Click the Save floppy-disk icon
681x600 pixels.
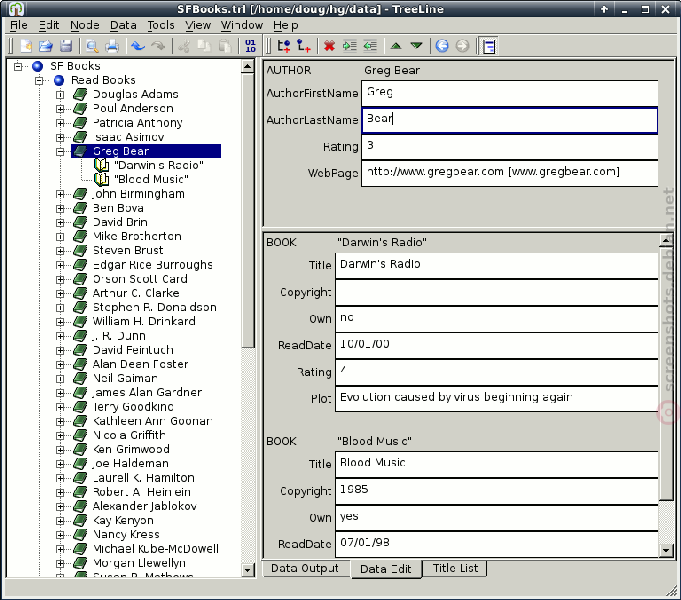point(66,46)
